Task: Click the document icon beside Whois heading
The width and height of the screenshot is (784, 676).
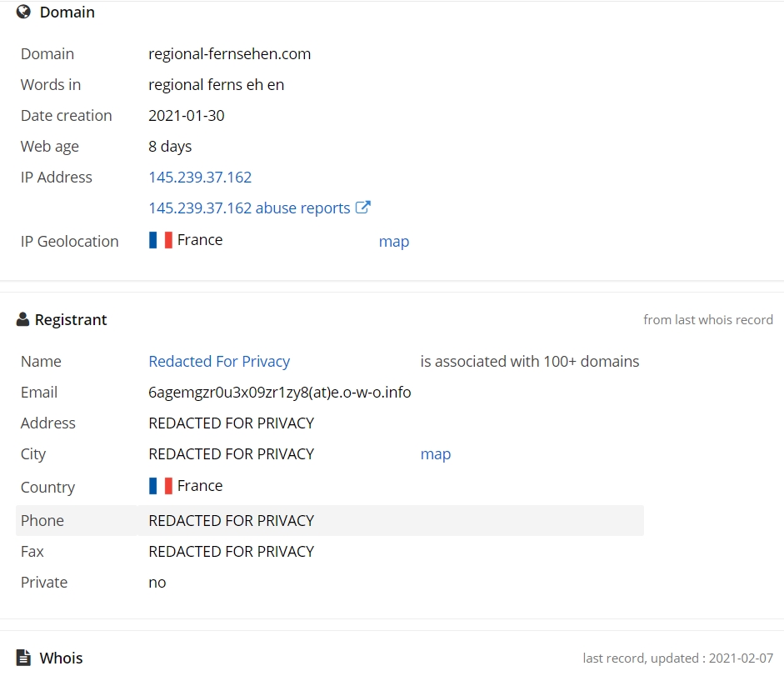Action: point(23,658)
